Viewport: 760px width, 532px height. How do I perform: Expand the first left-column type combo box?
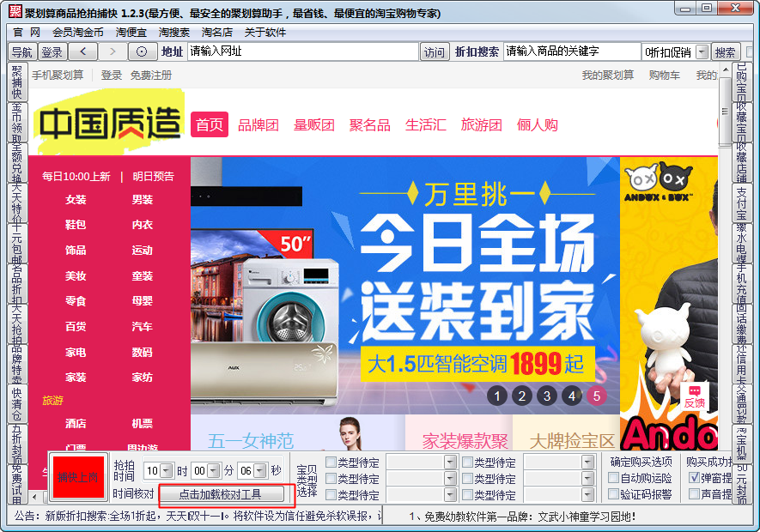(450, 462)
